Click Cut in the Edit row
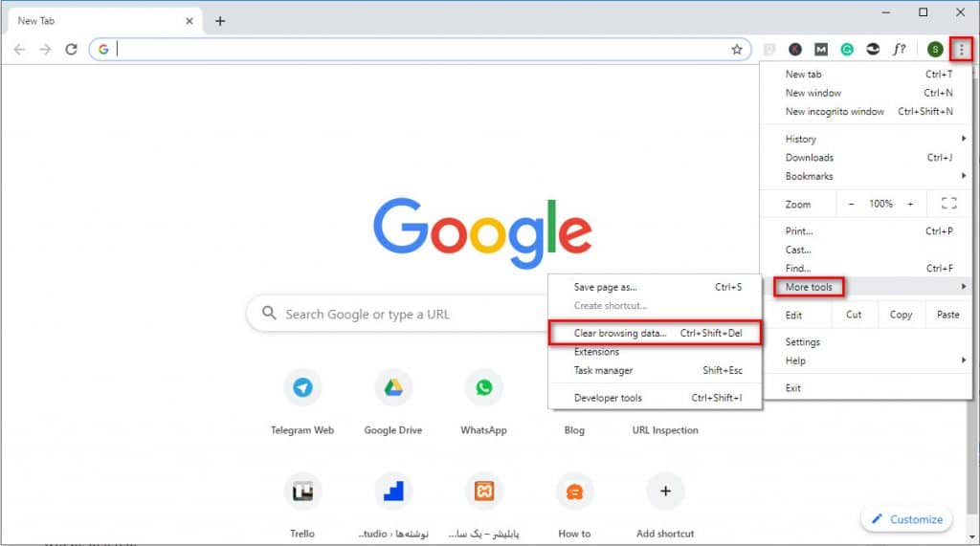The width and height of the screenshot is (980, 546). click(x=854, y=315)
